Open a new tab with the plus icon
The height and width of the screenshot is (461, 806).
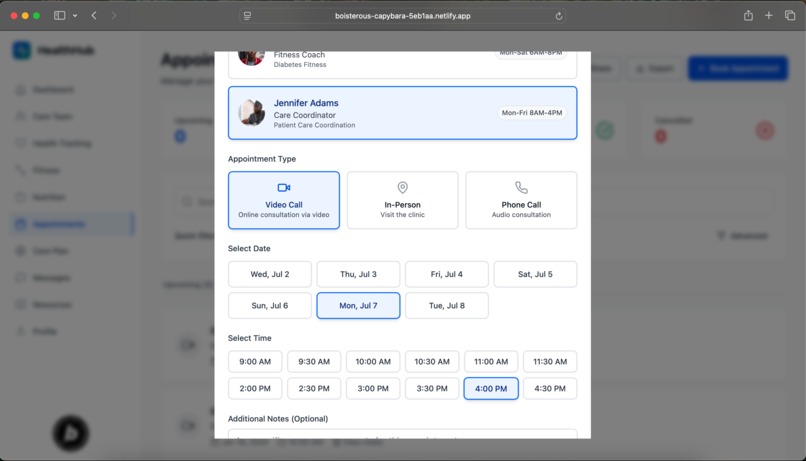[x=768, y=15]
